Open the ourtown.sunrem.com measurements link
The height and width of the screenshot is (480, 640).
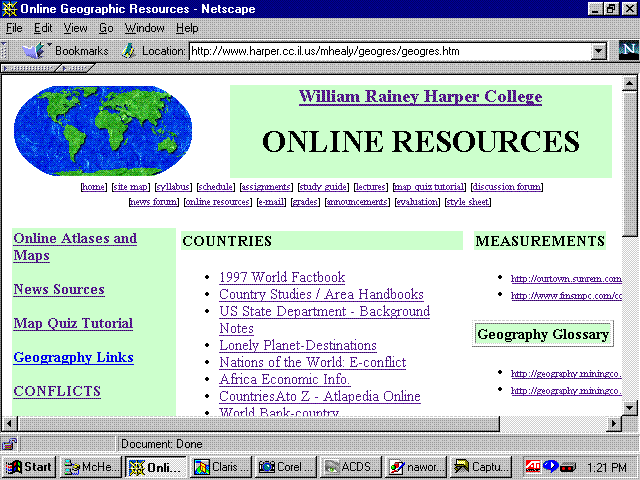click(566, 279)
